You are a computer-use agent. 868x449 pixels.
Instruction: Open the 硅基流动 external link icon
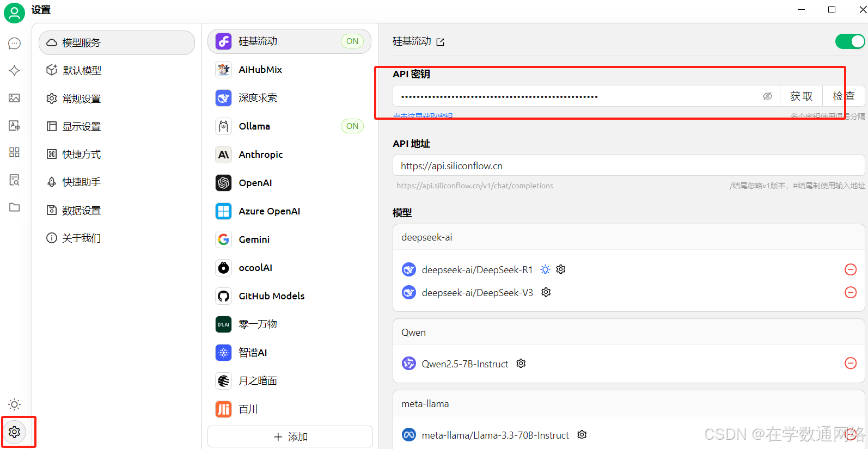point(441,42)
